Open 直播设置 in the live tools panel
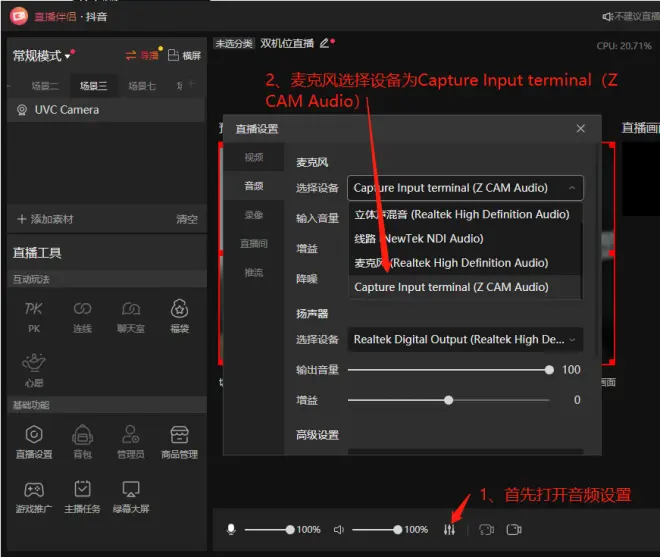Screen dimensions: 660x557 tap(34, 442)
